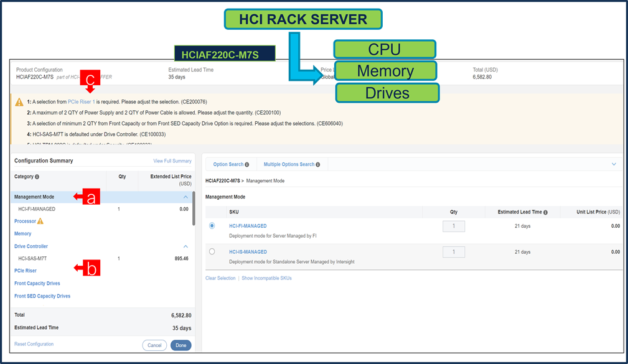This screenshot has width=628, height=364.
Task: Click the Configuration Summary scrollbar
Action: (x=194, y=208)
